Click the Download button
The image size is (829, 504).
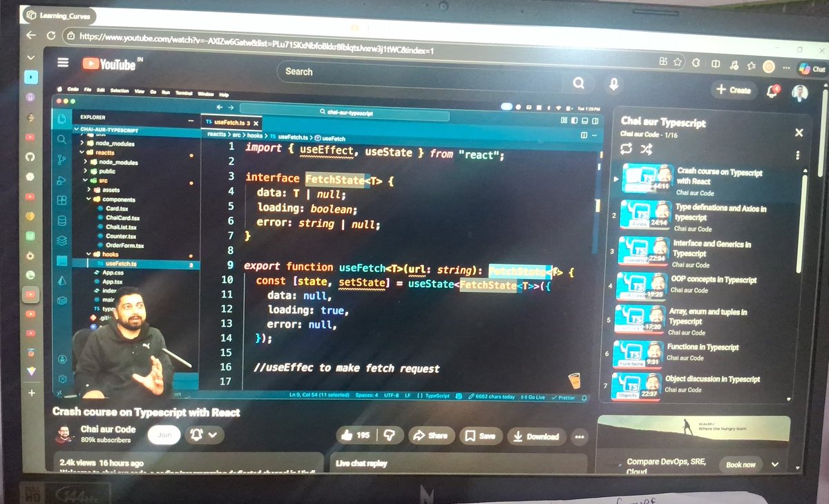click(535, 436)
